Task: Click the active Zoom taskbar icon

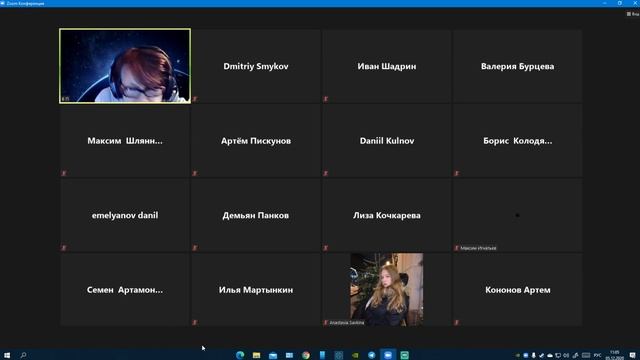Action: 388,355
